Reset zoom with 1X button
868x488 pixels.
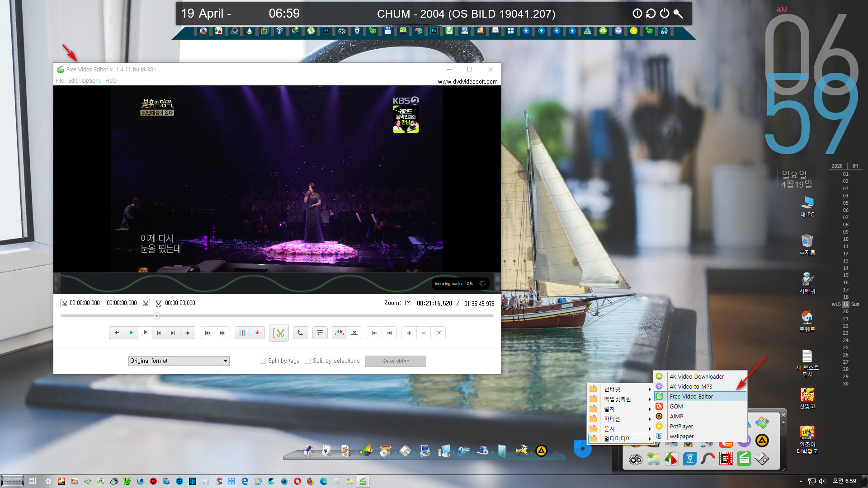point(438,333)
